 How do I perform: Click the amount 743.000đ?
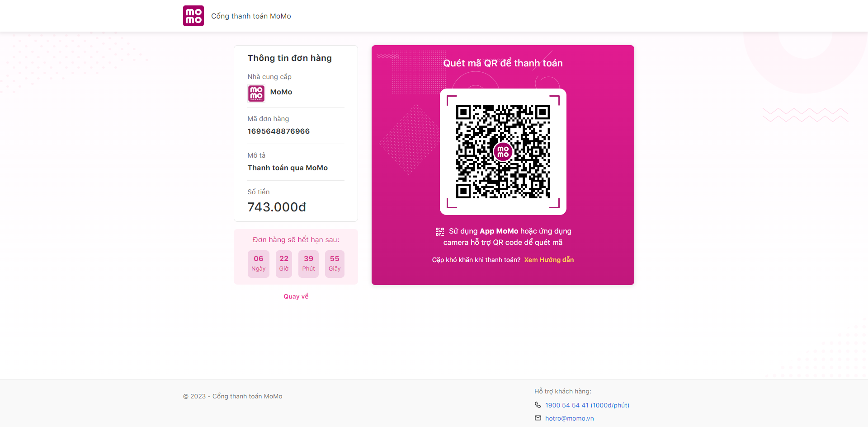coord(277,207)
